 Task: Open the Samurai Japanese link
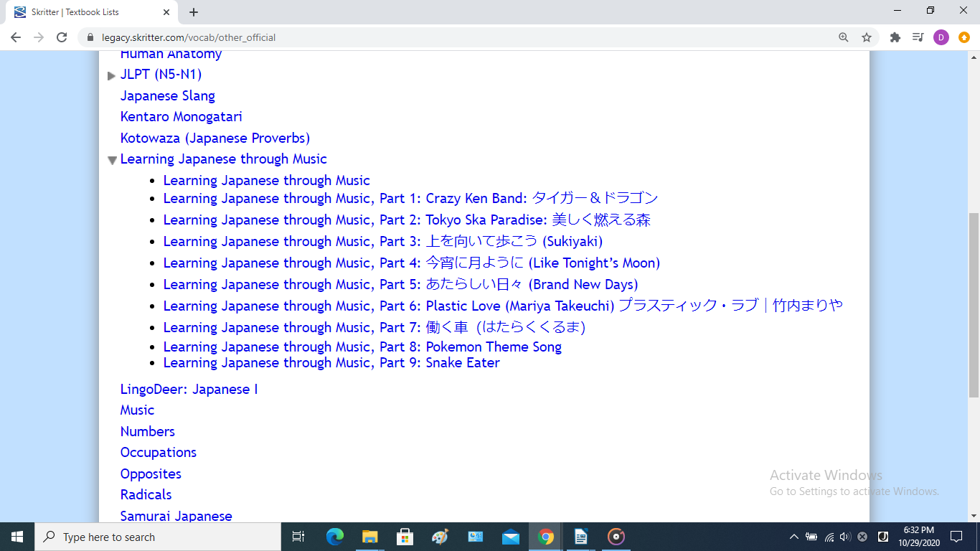coord(176,516)
